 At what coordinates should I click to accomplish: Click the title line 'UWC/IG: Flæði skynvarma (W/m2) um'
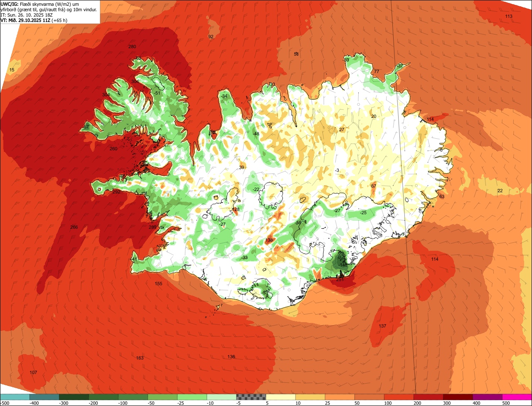[x=40, y=4]
